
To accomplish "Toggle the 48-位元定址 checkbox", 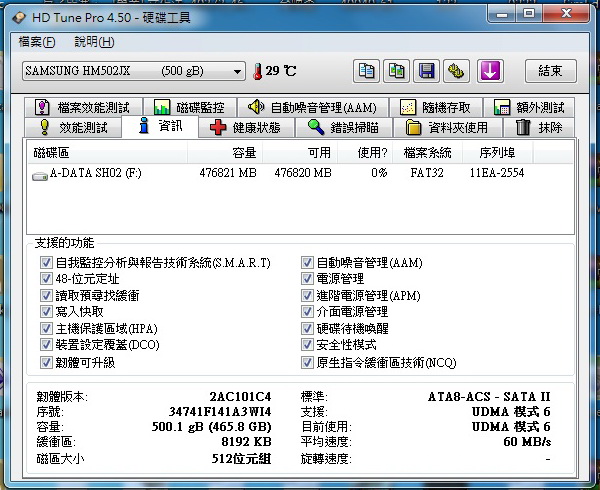I will point(46,279).
